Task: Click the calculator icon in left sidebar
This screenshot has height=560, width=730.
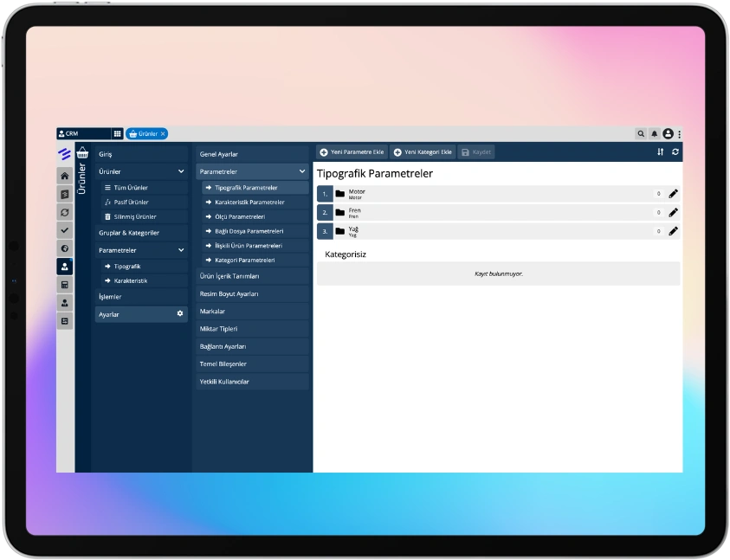Action: 65,284
